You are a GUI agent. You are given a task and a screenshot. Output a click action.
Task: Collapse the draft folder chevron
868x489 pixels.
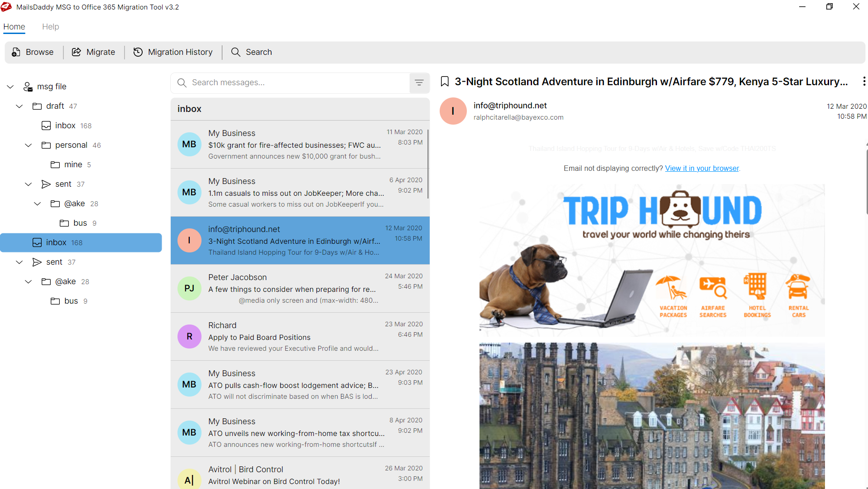click(x=19, y=106)
